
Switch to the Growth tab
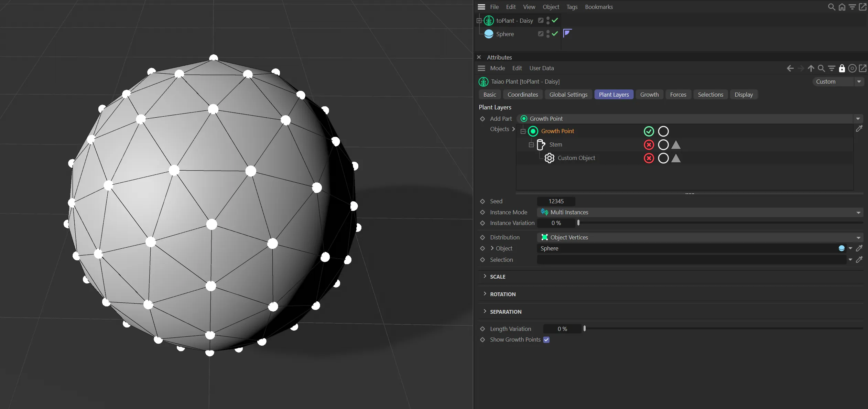tap(649, 95)
